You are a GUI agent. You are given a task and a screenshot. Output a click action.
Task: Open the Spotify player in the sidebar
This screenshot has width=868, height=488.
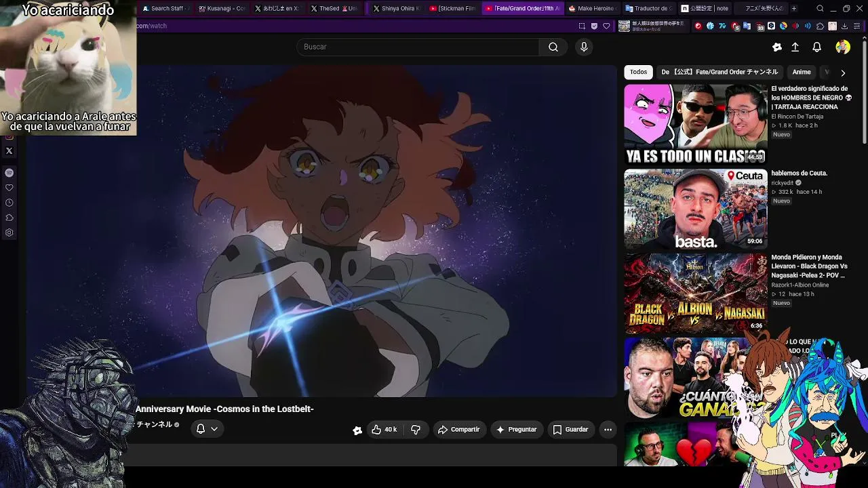point(9,173)
